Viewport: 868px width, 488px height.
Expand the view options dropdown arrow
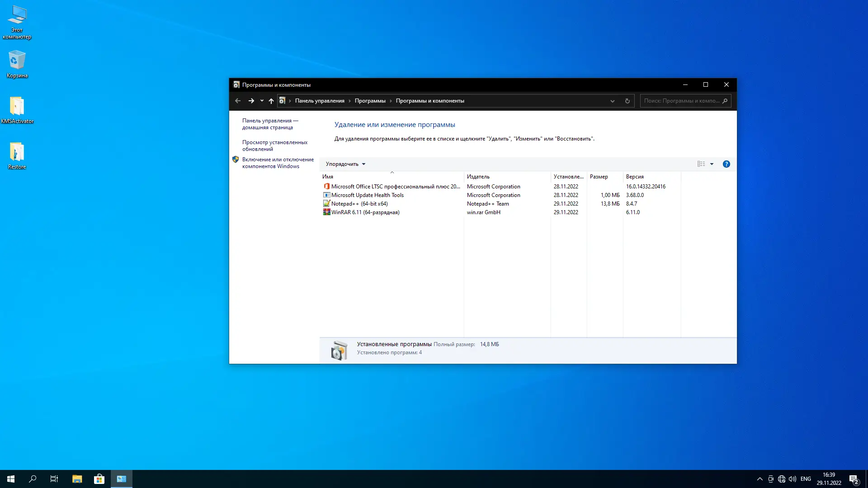click(x=712, y=164)
